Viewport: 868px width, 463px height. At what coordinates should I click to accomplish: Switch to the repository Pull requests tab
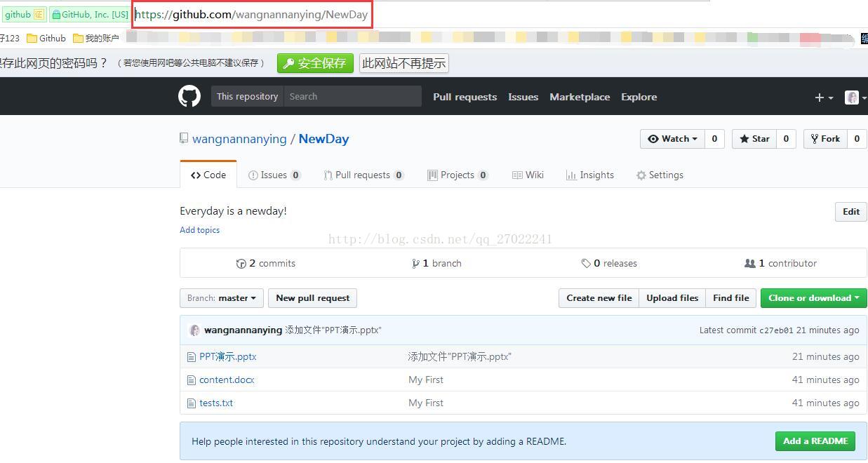(363, 175)
